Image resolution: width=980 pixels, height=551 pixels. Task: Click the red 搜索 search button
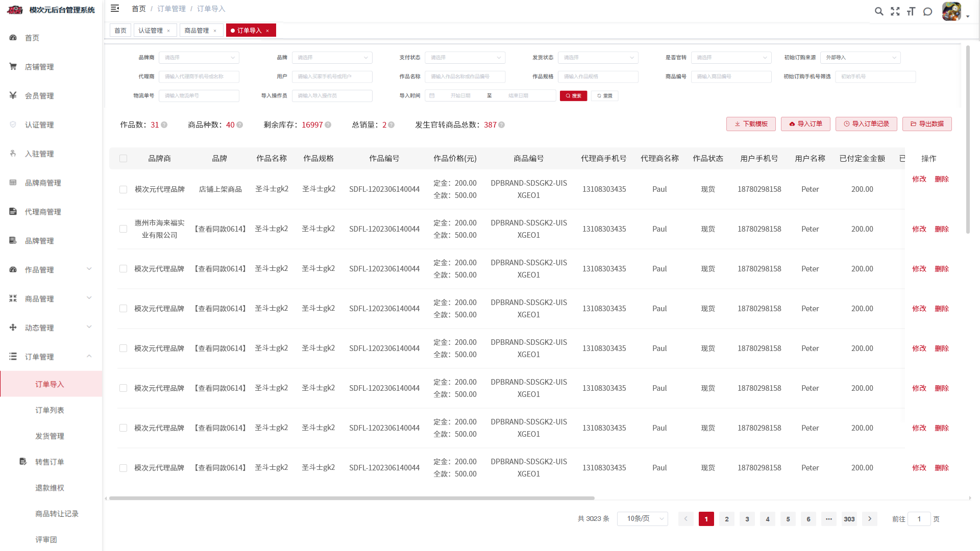[x=574, y=96]
